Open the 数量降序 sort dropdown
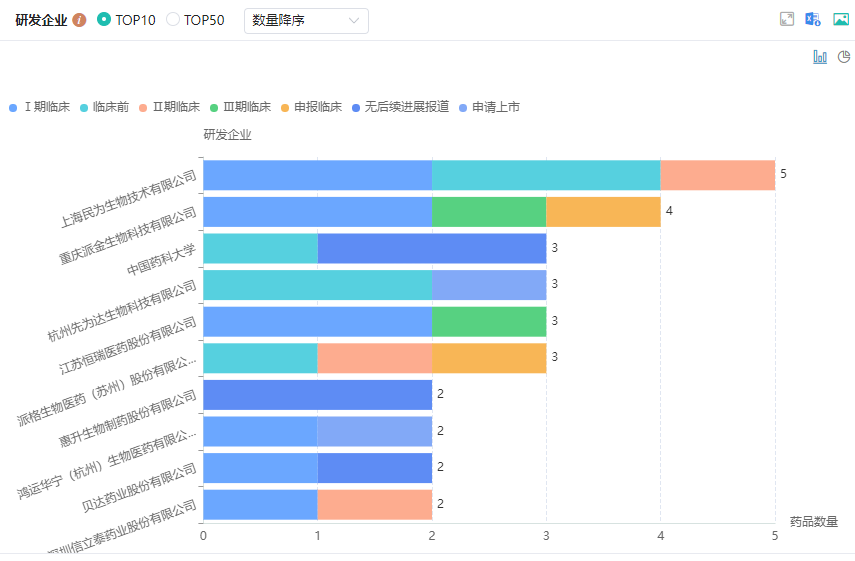Screen dimensions: 855x561 (306, 21)
